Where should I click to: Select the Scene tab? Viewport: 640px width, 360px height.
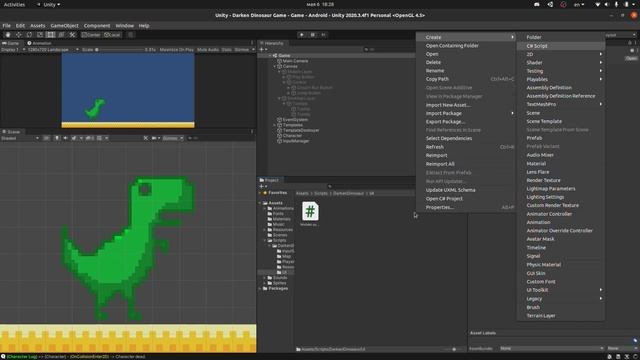pyautogui.click(x=11, y=131)
